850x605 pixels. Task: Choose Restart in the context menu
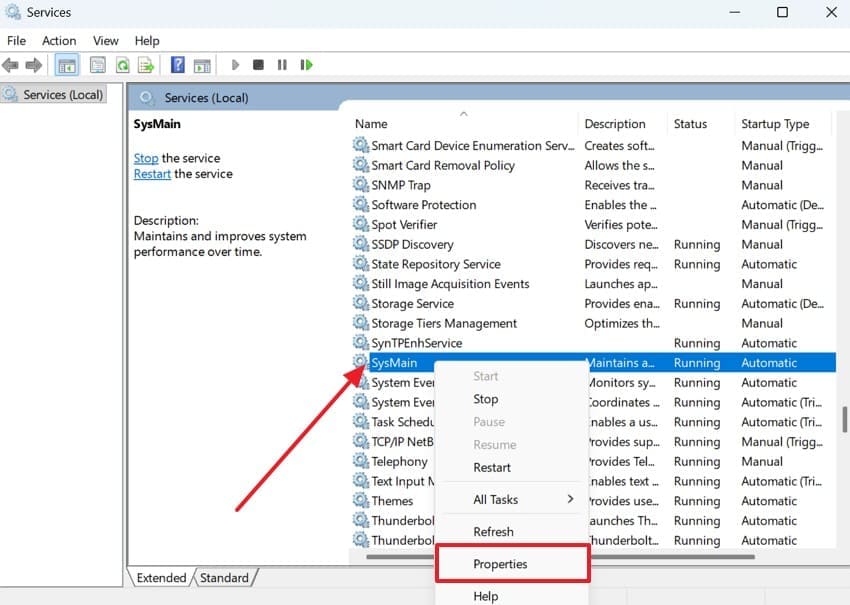click(492, 467)
